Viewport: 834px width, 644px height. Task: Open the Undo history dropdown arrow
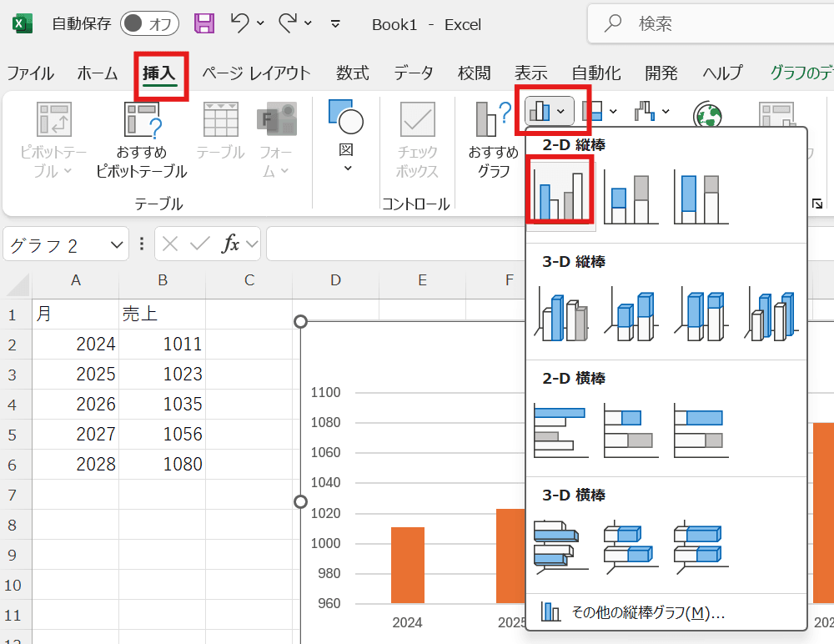[x=260, y=23]
